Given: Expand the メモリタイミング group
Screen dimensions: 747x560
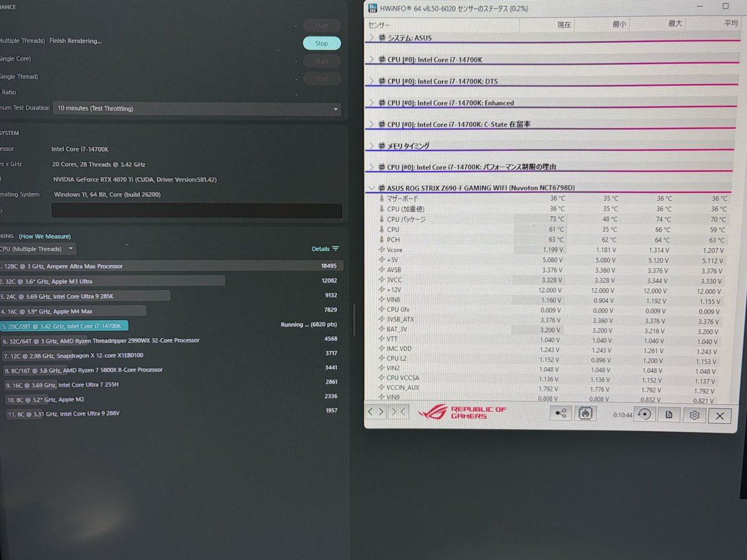Looking at the screenshot, I should pyautogui.click(x=372, y=146).
